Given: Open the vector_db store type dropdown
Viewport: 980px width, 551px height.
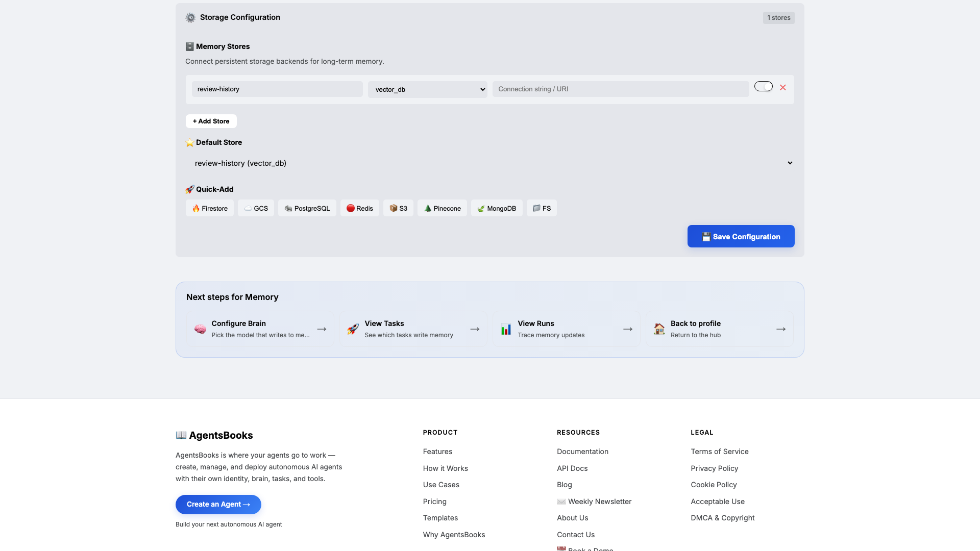Looking at the screenshot, I should pos(428,89).
